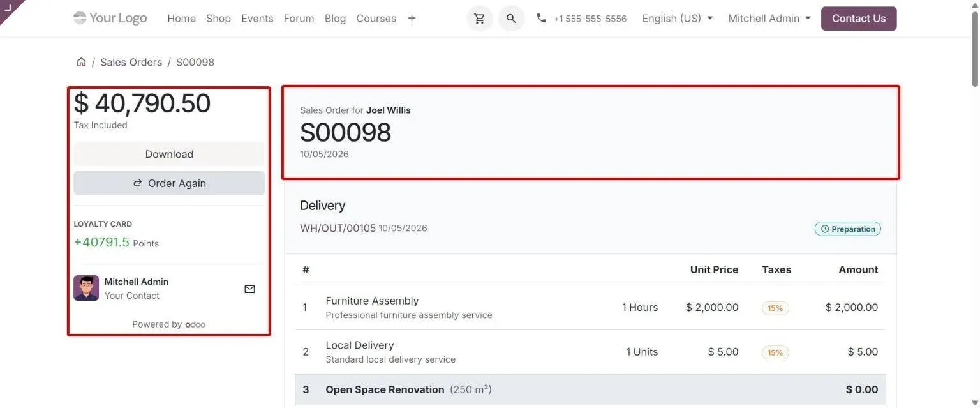Click the 15% tax badge for Furniture Assembly

[x=775, y=308]
